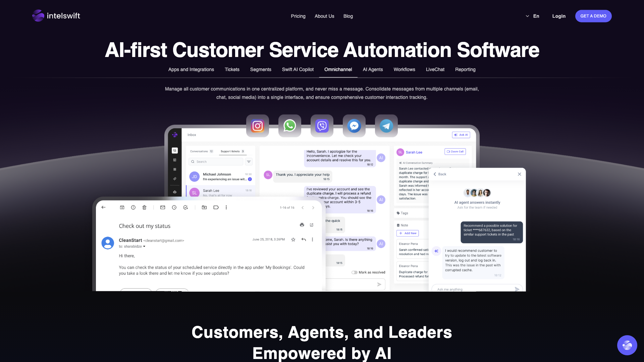Image resolution: width=644 pixels, height=362 pixels.
Task: Click the Add New note button
Action: pyautogui.click(x=408, y=233)
